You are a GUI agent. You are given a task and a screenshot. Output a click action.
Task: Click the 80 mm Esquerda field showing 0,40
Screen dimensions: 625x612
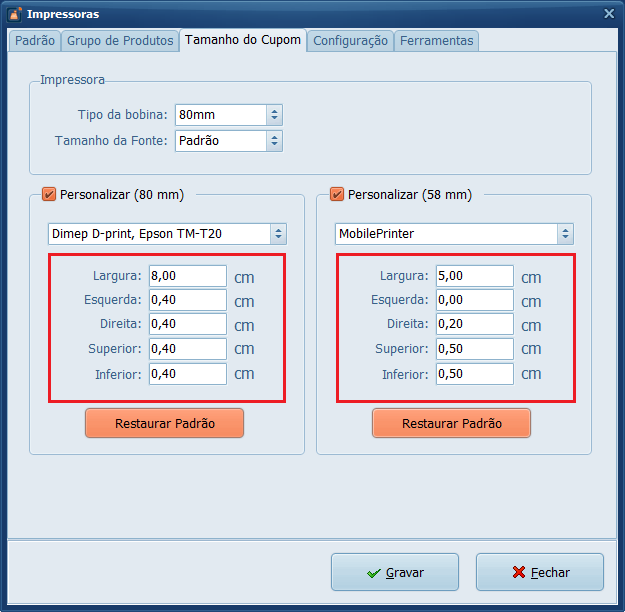click(188, 300)
